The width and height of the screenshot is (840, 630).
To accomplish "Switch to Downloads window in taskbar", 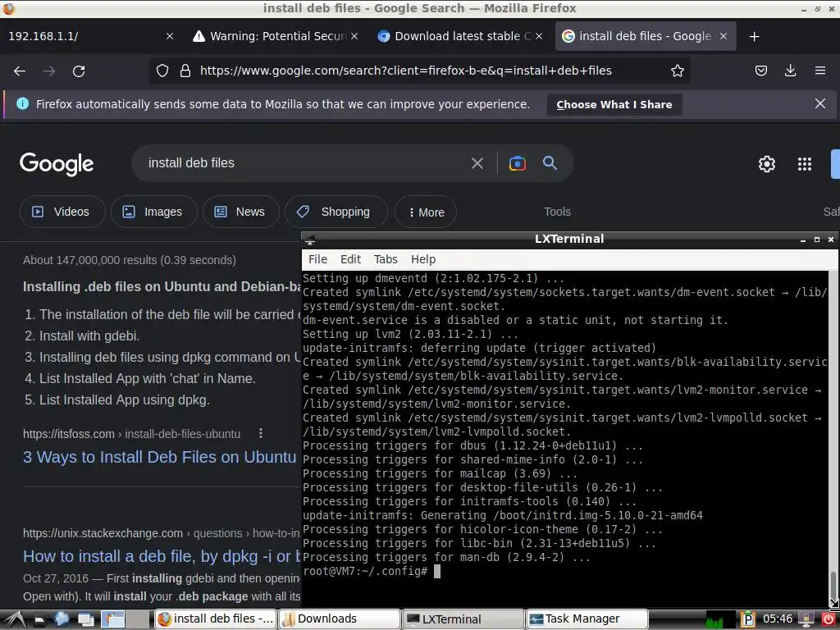I will (x=339, y=619).
